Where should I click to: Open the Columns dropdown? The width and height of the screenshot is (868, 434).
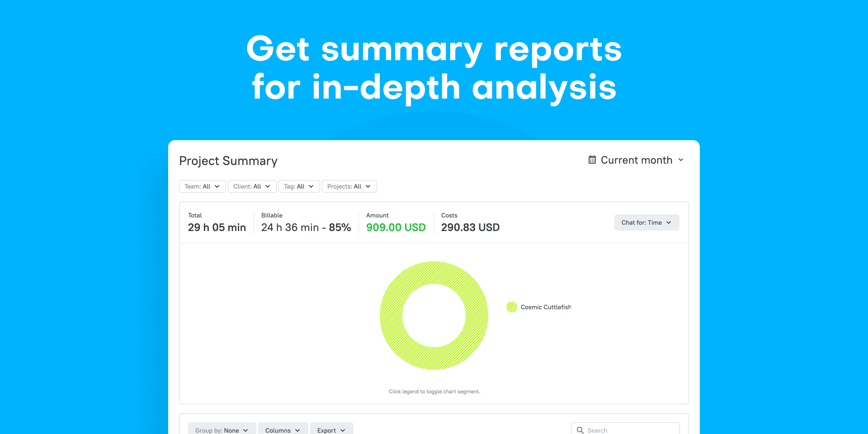point(283,429)
